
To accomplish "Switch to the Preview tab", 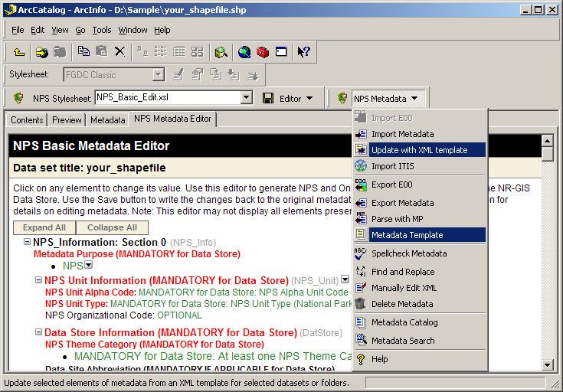I will click(67, 120).
